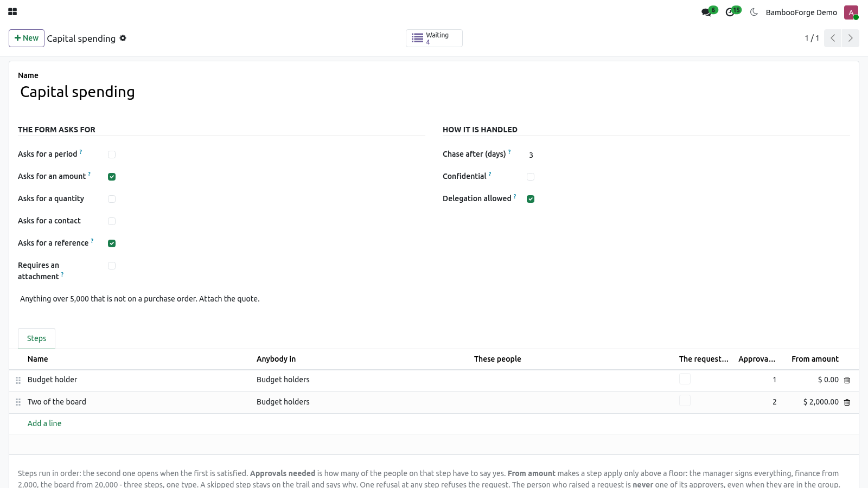The image size is (868, 488).
Task: Uncheck Delegation allowed
Action: tap(531, 199)
